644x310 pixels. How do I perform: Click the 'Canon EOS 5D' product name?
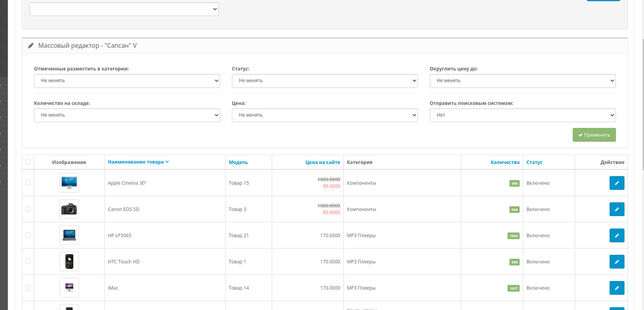(123, 209)
